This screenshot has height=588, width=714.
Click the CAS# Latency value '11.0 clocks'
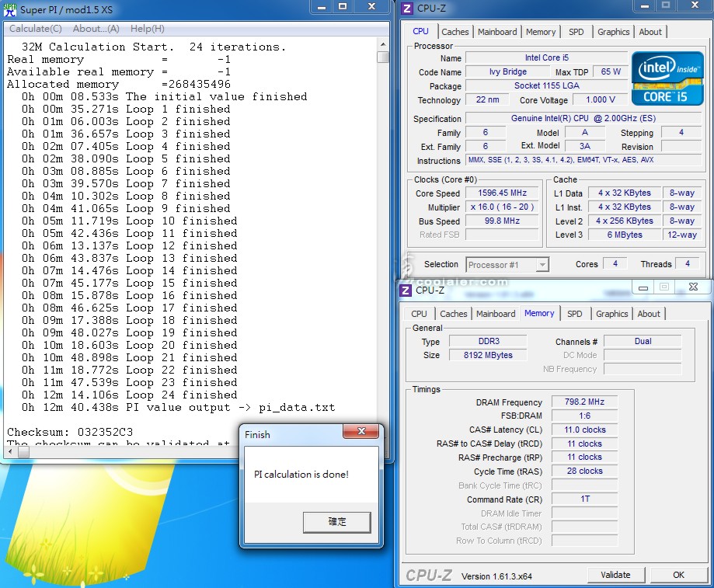tap(584, 430)
